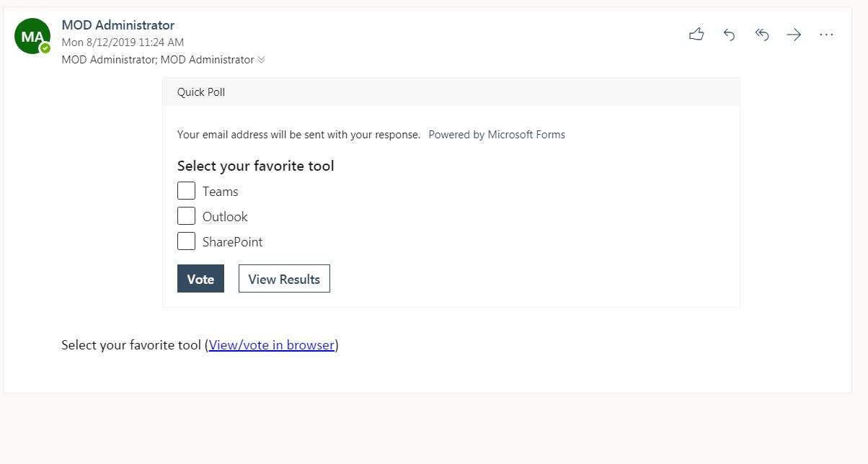Select the SharePoint checkbox
The height and width of the screenshot is (464, 868).
[x=186, y=241]
